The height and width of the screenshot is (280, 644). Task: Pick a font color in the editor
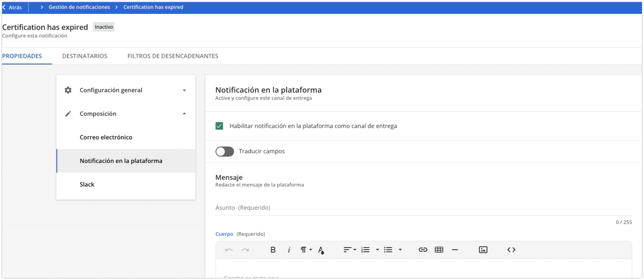pyautogui.click(x=321, y=249)
